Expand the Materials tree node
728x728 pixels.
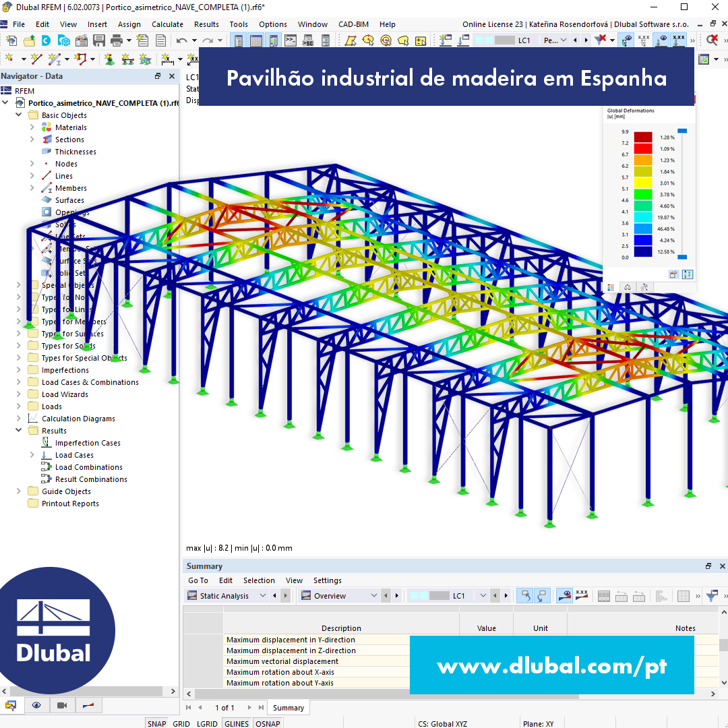[x=32, y=127]
